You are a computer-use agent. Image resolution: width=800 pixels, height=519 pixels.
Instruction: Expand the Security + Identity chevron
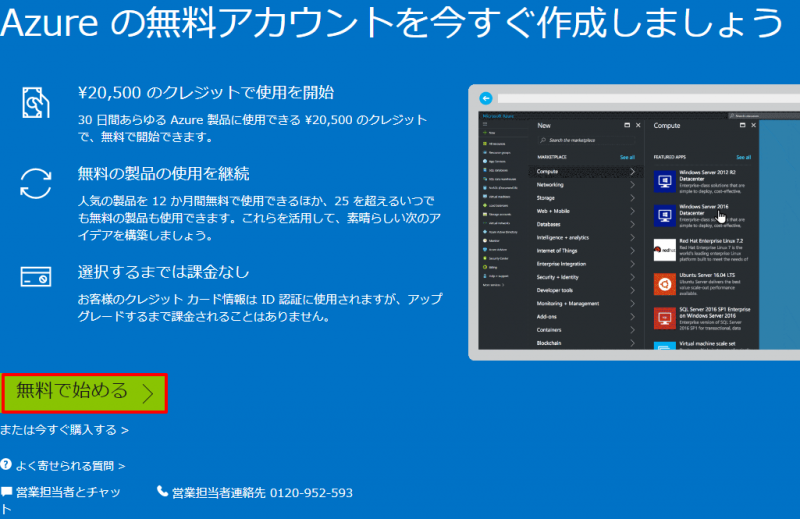(632, 277)
